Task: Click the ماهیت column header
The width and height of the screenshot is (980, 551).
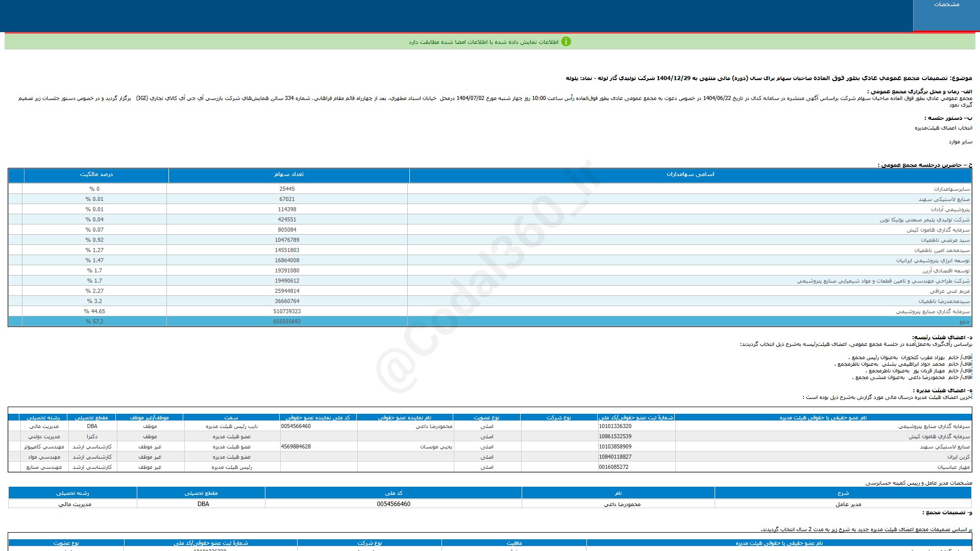Action: click(513, 543)
